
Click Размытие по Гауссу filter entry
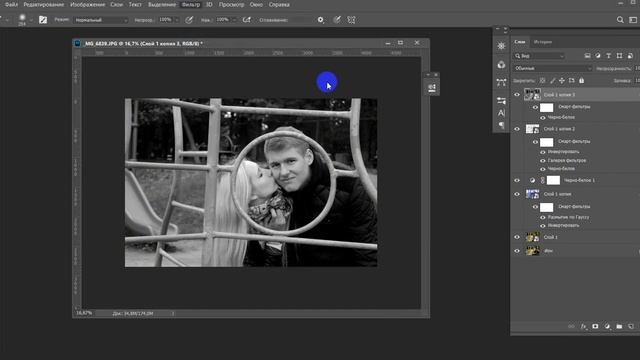click(568, 218)
